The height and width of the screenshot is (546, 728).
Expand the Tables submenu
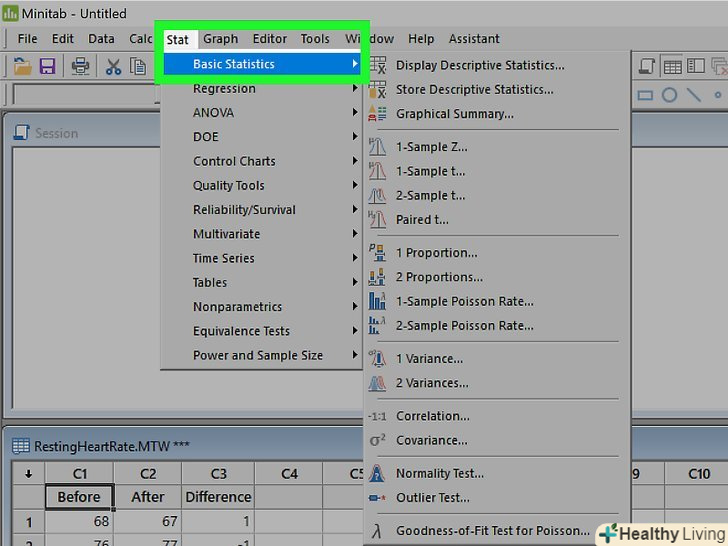(261, 282)
